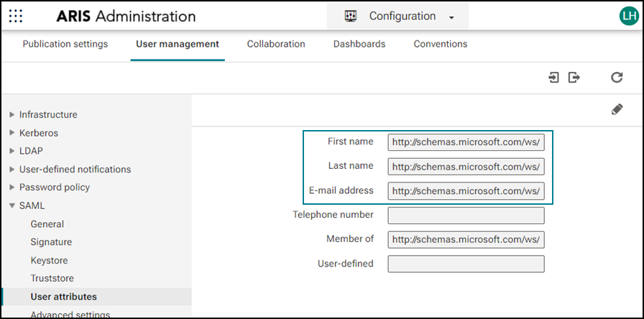The height and width of the screenshot is (319, 644).
Task: Open the Configuration dropdown
Action: (397, 17)
